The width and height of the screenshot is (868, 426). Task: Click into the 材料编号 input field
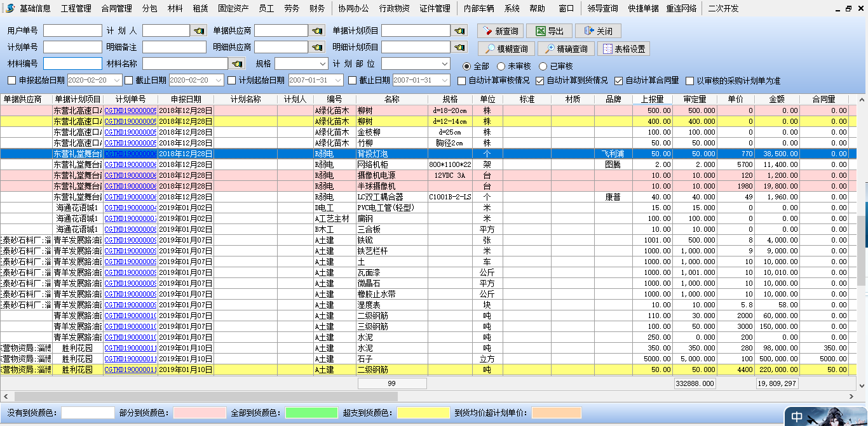coord(72,63)
